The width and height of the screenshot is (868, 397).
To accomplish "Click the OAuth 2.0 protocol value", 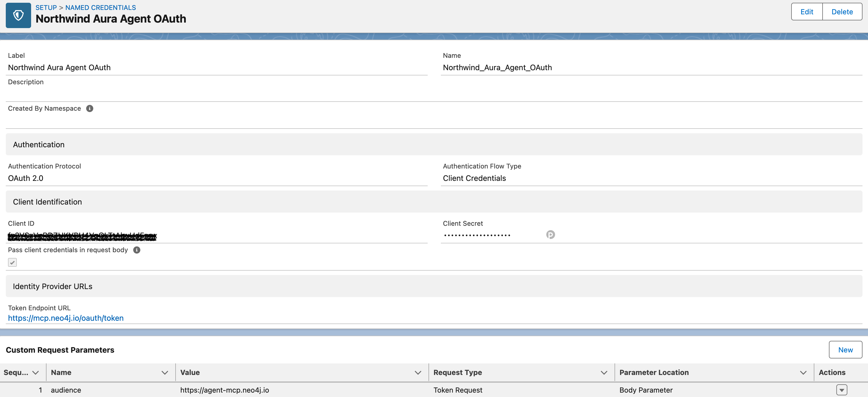I will click(x=26, y=179).
